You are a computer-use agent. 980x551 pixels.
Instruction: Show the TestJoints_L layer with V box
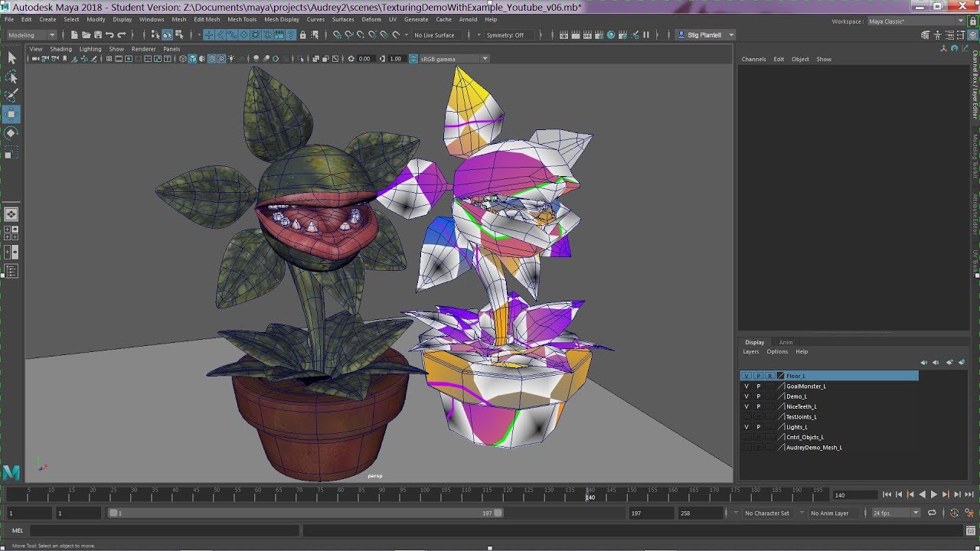tap(746, 417)
